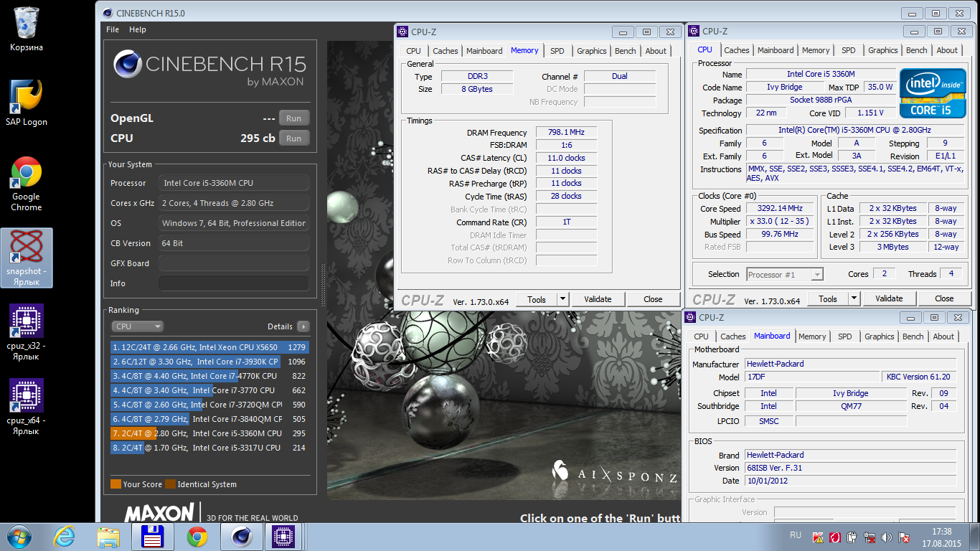Select the Core i7-4770K ranking row
Image resolution: width=980 pixels, height=551 pixels.
click(209, 376)
